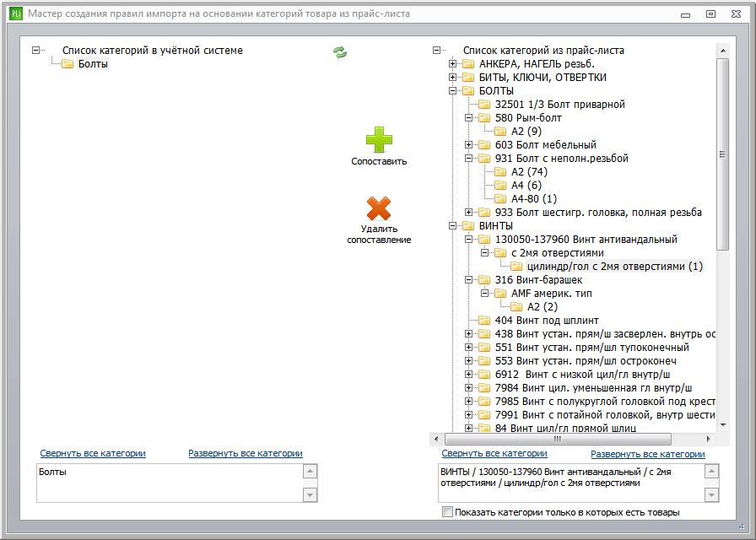Click folder icon of AMF америк. тип
756x540 pixels.
click(x=500, y=293)
